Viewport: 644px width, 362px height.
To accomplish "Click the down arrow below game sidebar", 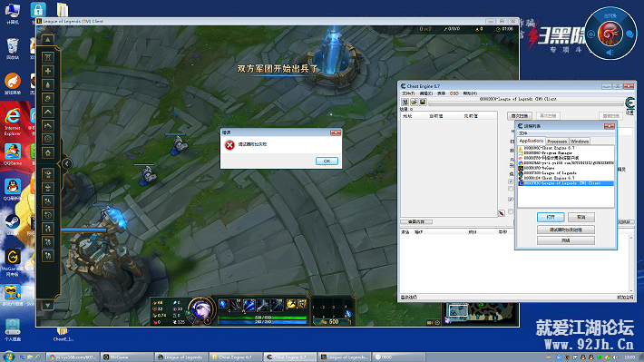I will pyautogui.click(x=48, y=306).
